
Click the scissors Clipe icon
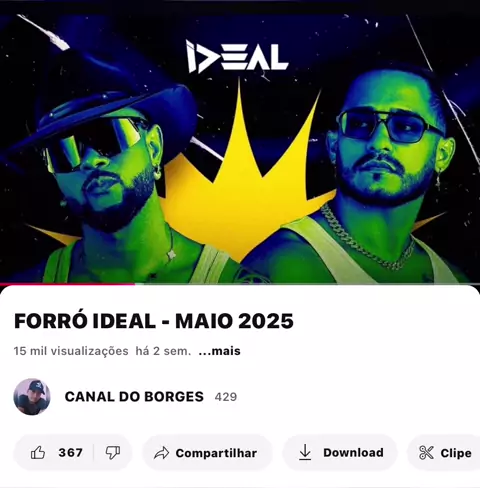(x=426, y=453)
